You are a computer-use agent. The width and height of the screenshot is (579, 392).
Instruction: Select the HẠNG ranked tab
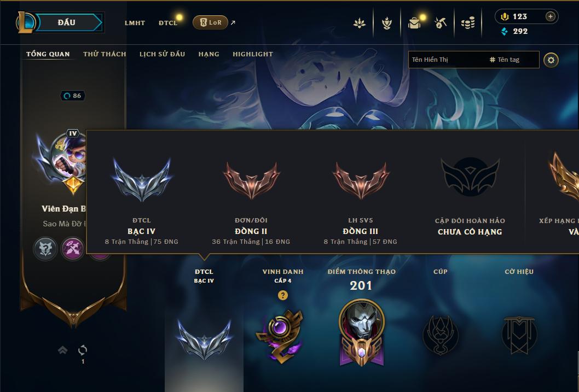[x=209, y=54]
